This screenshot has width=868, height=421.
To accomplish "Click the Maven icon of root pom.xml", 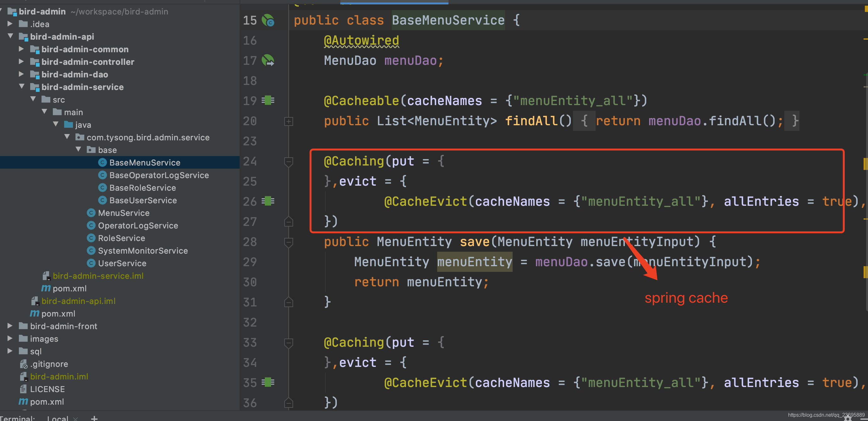I will (23, 401).
